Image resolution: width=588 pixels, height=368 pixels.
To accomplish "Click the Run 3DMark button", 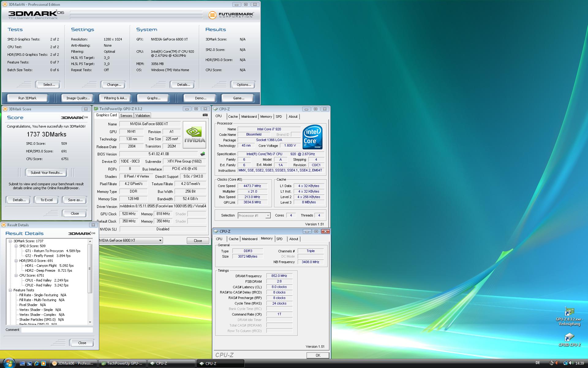I will [27, 98].
